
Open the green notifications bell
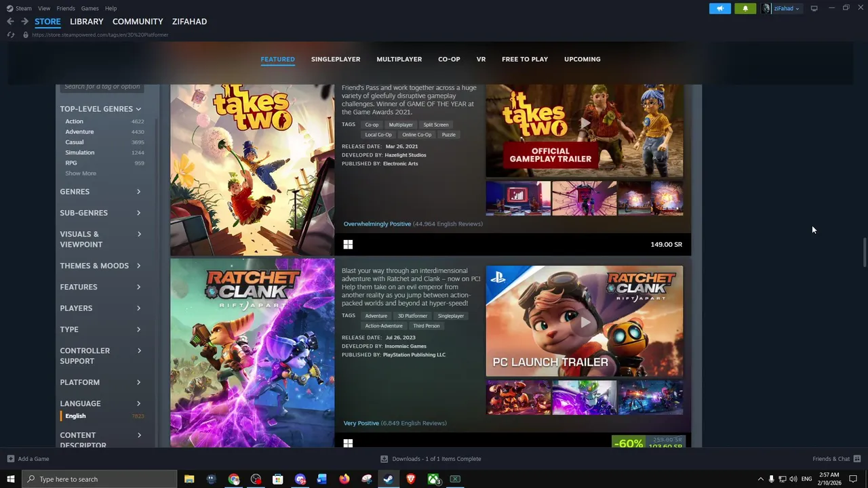pos(745,8)
